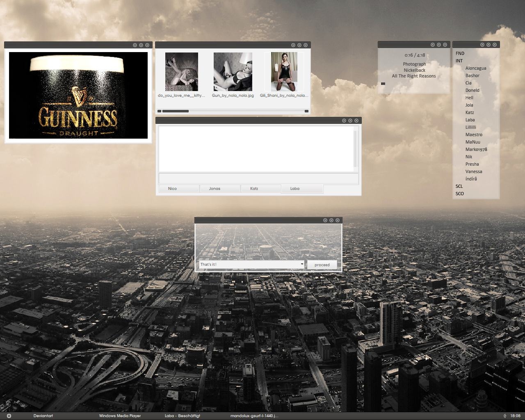Open 'Laba - Beschäftigt' taskbar item
The image size is (525, 420).
(x=183, y=416)
